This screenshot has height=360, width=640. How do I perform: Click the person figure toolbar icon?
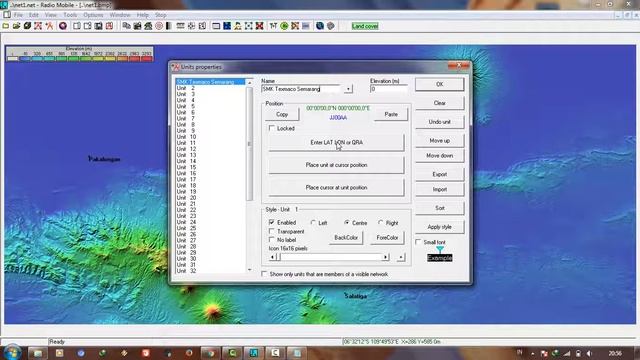238,26
